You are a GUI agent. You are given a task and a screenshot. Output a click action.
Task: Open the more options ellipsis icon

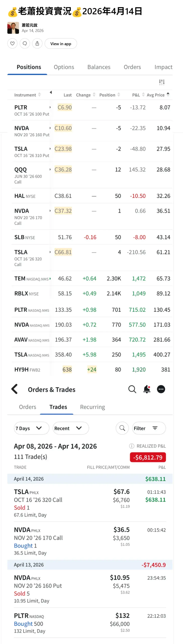tap(161, 389)
